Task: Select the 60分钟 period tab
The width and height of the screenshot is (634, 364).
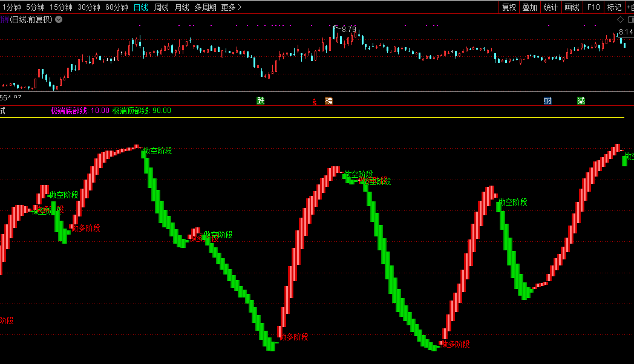Action: tap(116, 7)
